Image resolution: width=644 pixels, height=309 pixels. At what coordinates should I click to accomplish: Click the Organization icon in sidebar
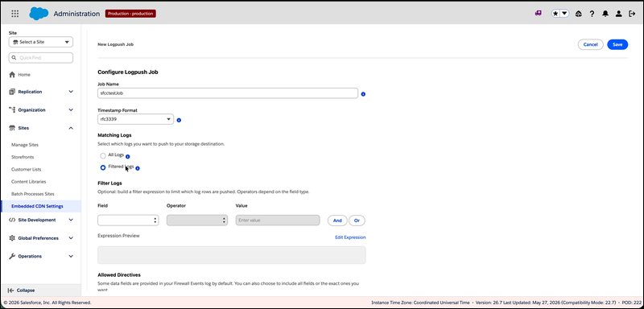pyautogui.click(x=12, y=109)
